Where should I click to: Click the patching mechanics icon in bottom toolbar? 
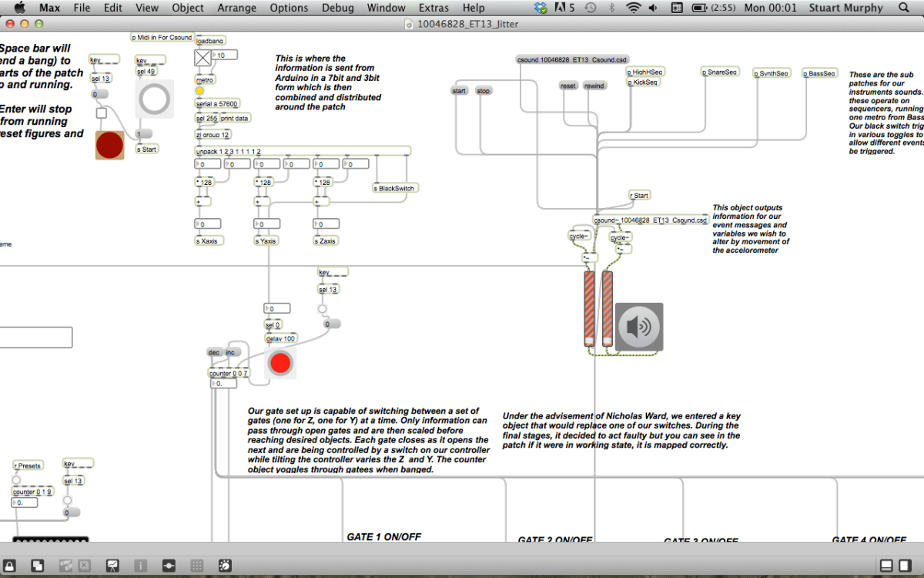pyautogui.click(x=169, y=566)
